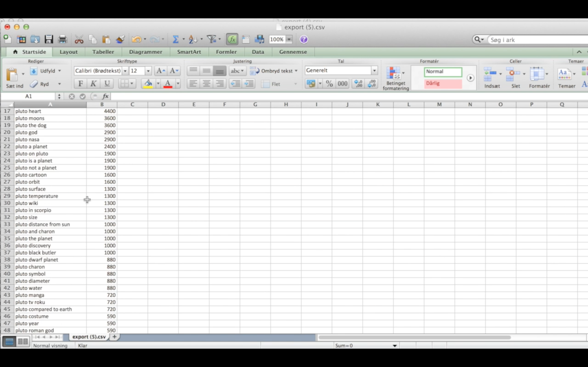Click the purple Help question mark icon

point(304,39)
